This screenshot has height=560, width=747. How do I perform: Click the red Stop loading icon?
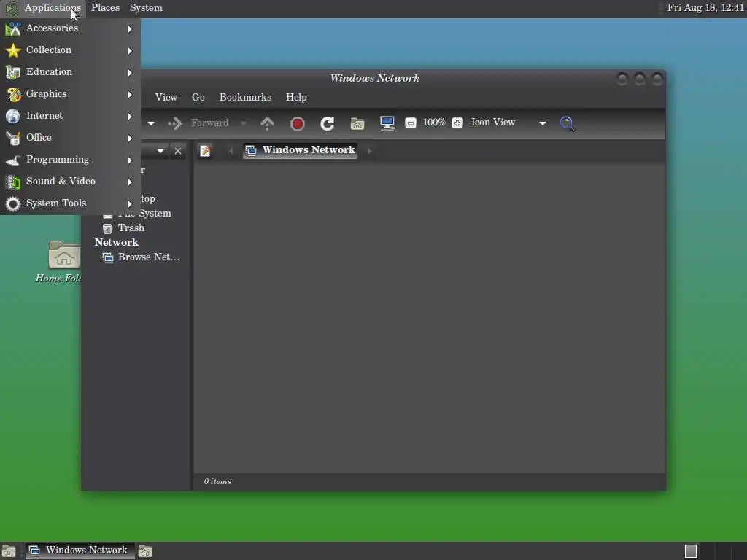pos(298,124)
